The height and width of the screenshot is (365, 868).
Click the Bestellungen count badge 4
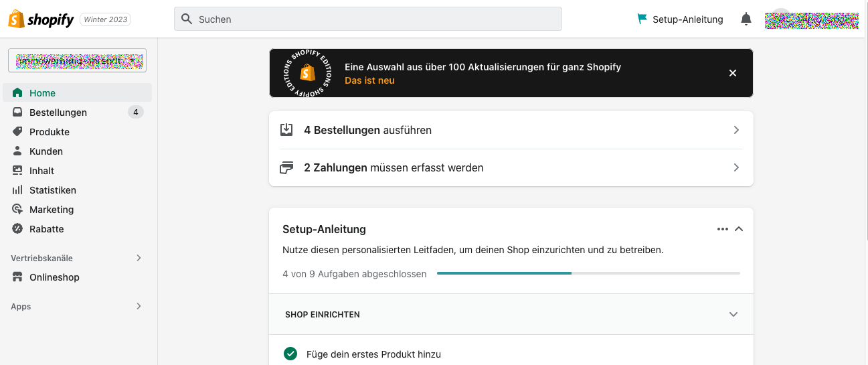coord(135,112)
